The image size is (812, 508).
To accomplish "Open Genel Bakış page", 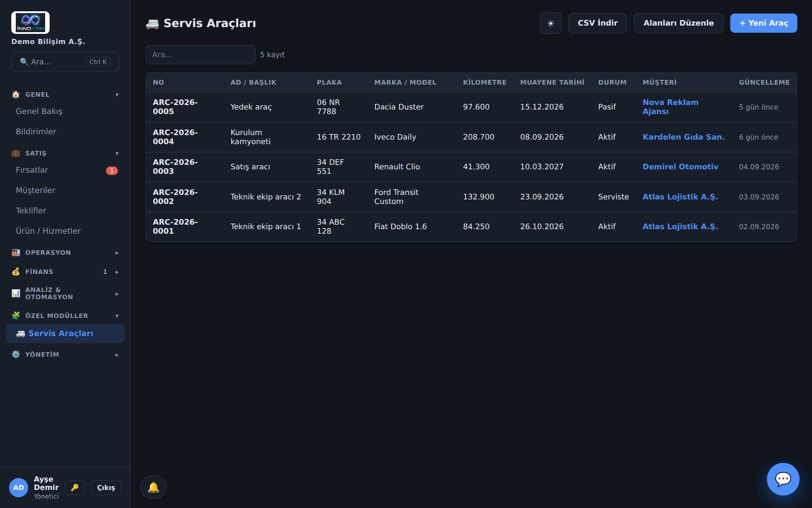I will 65,111.
